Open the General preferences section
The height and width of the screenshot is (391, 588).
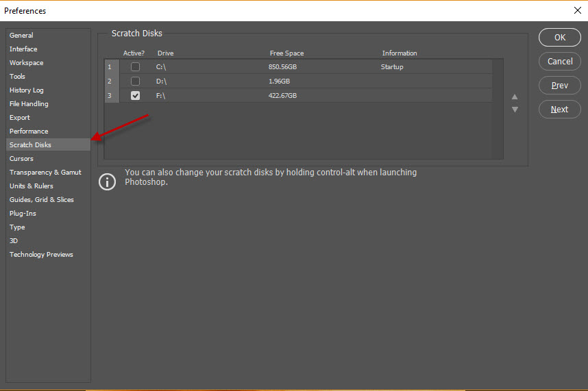pyautogui.click(x=21, y=36)
